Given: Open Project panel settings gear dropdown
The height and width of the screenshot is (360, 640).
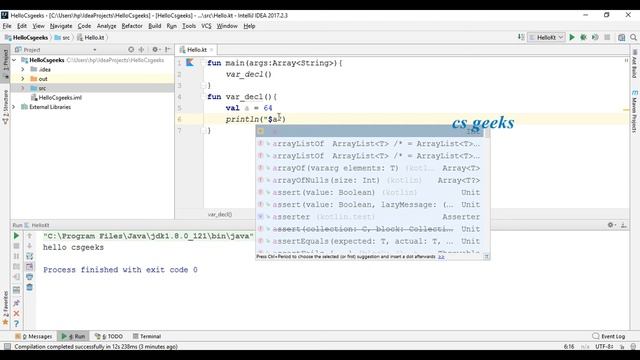Looking at the screenshot, I should point(156,49).
